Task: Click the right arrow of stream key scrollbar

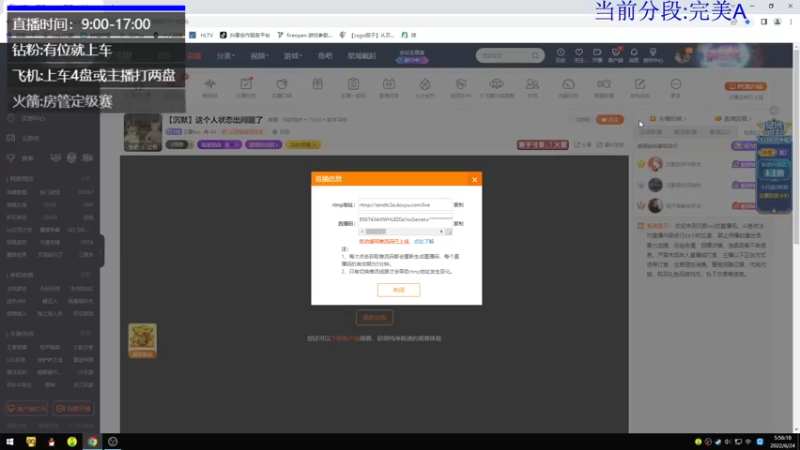Action: 441,232
